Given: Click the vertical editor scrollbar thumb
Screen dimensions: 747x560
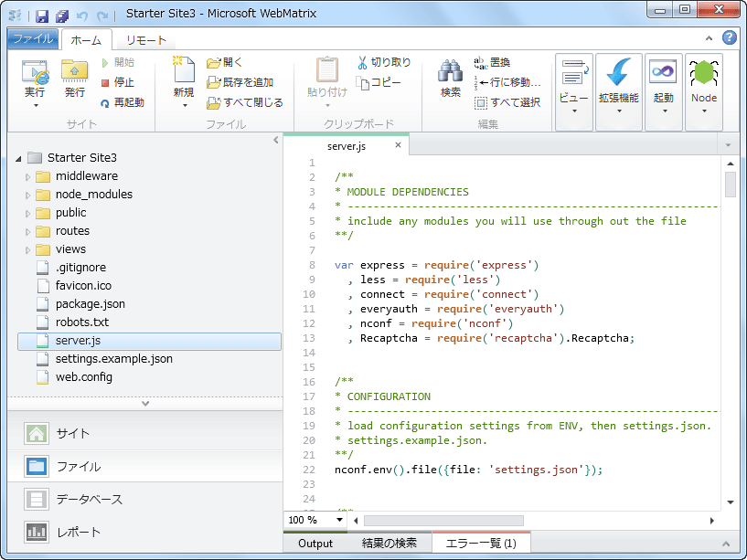Looking at the screenshot, I should (730, 185).
